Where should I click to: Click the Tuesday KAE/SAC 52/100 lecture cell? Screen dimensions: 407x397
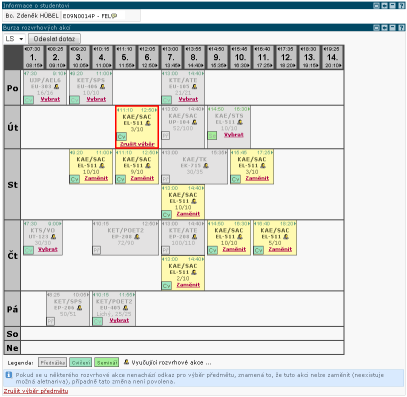pos(183,127)
